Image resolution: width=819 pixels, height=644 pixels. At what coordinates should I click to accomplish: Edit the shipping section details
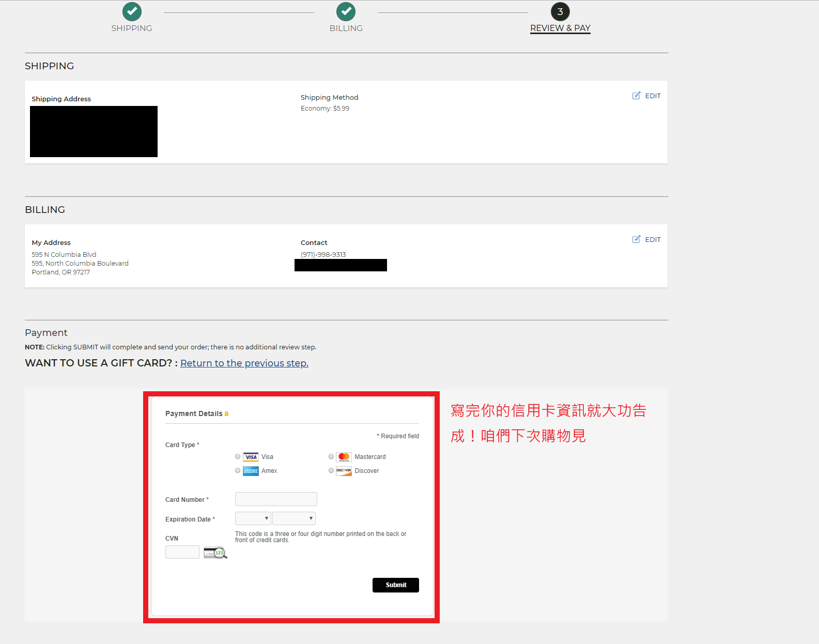646,96
